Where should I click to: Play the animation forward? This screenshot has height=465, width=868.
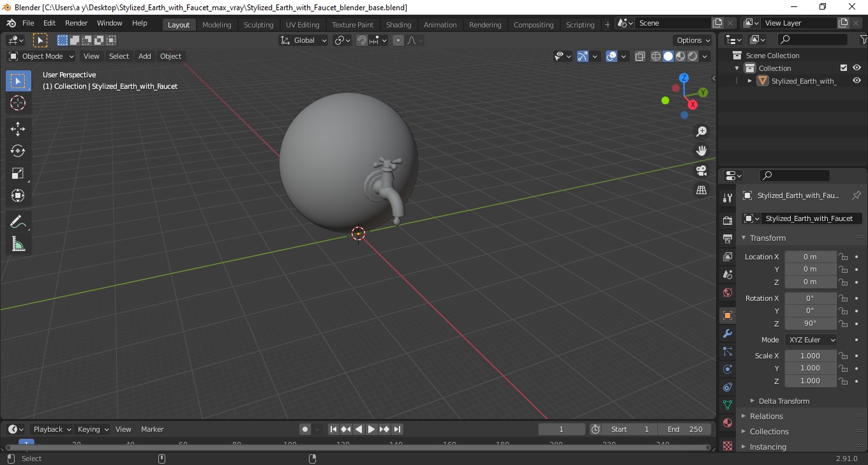coord(371,429)
